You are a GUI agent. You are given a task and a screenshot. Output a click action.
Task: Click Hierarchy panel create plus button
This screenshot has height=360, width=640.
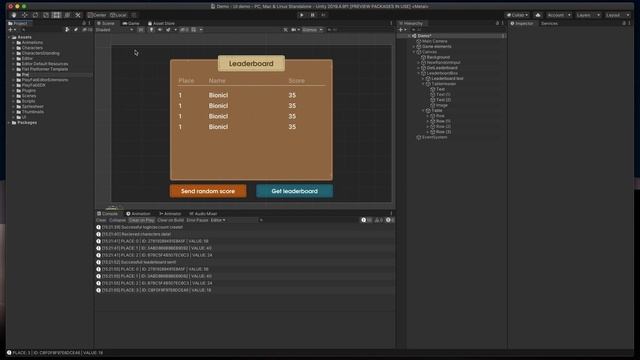click(x=402, y=30)
